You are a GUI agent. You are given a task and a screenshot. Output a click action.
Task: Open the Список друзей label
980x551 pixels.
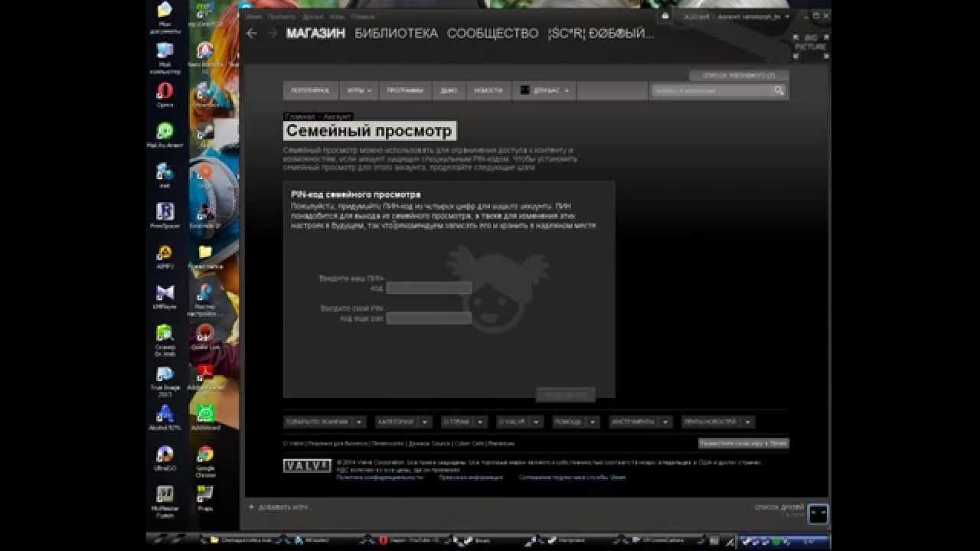pos(779,507)
